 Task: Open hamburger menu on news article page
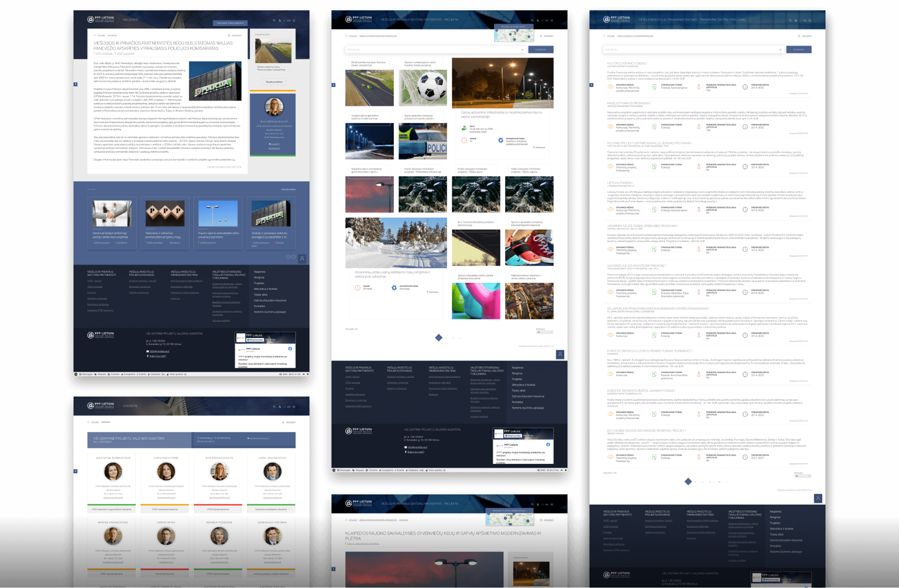tap(294, 21)
